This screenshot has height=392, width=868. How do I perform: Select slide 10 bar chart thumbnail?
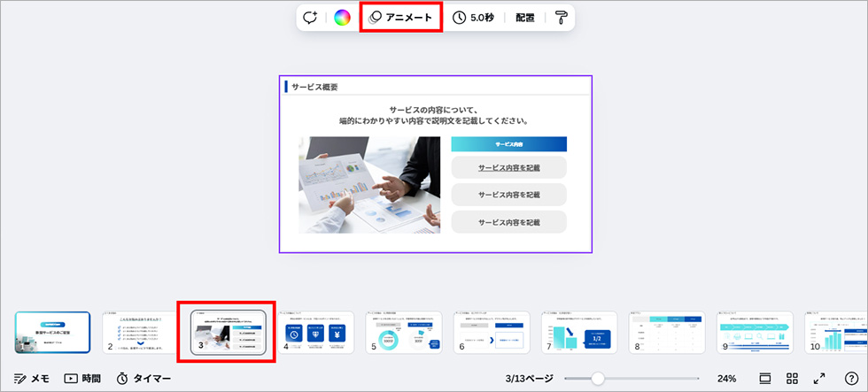[x=836, y=333]
